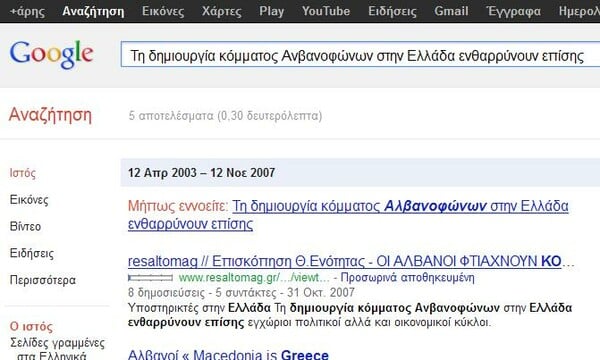Viewport: 600px width, 360px height.
Task: Select Ειδήσεις in the left sidebar
Action: pos(32,253)
